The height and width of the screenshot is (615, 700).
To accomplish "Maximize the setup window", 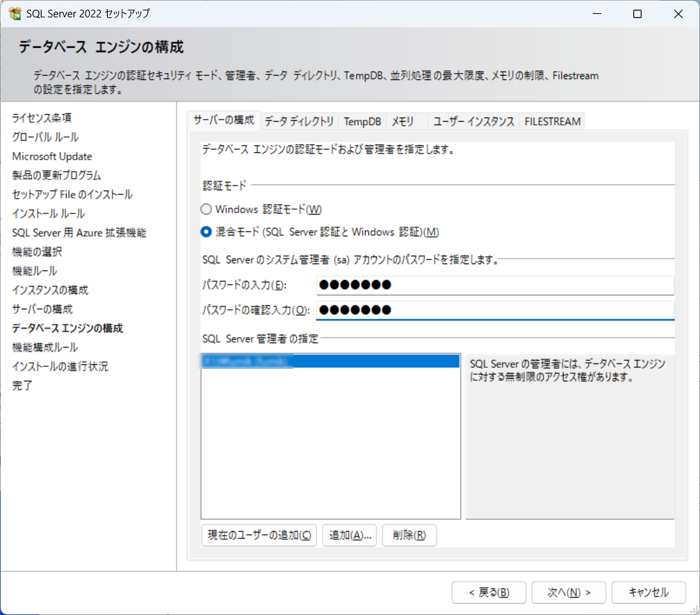I will 637,14.
